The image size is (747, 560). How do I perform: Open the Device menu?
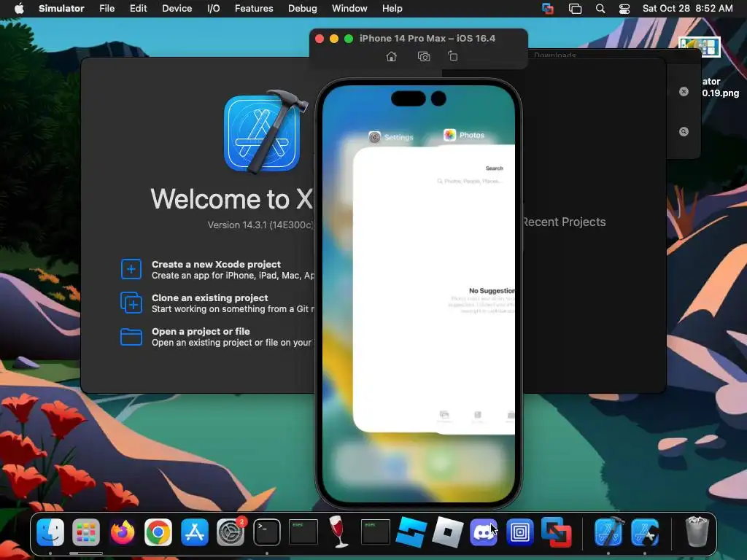(x=177, y=9)
